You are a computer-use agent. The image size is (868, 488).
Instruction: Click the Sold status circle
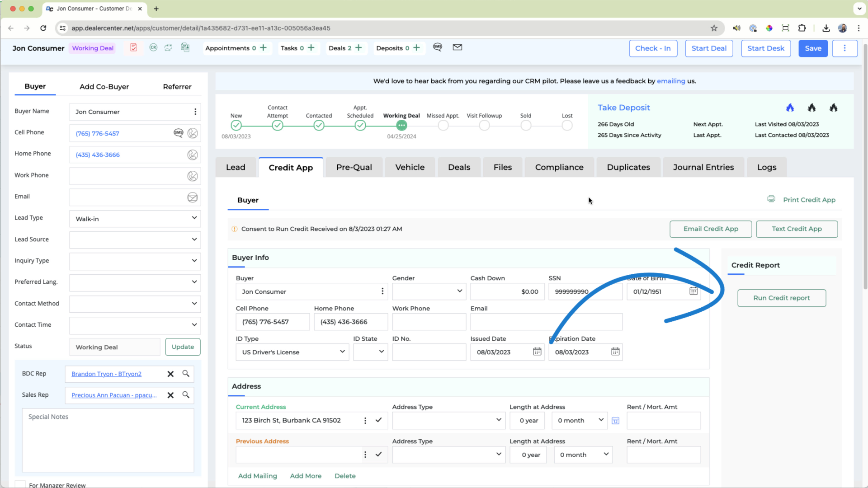(x=526, y=126)
